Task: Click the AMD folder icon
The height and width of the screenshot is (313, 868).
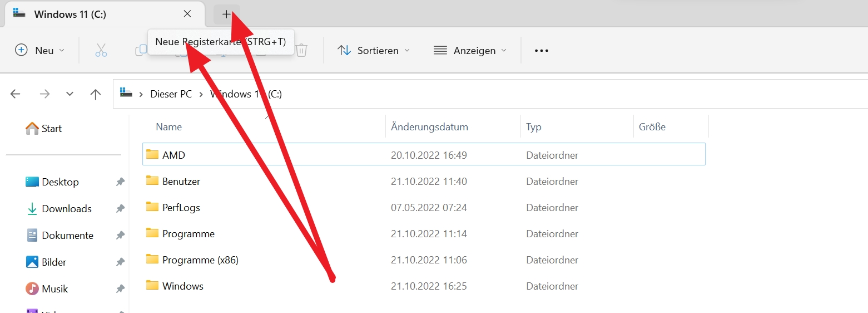Action: coord(152,154)
